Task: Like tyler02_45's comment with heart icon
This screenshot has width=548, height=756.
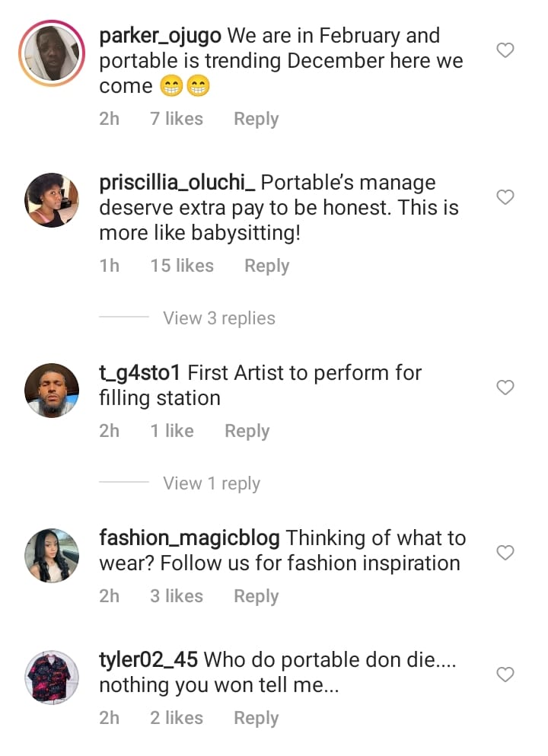Action: (505, 675)
